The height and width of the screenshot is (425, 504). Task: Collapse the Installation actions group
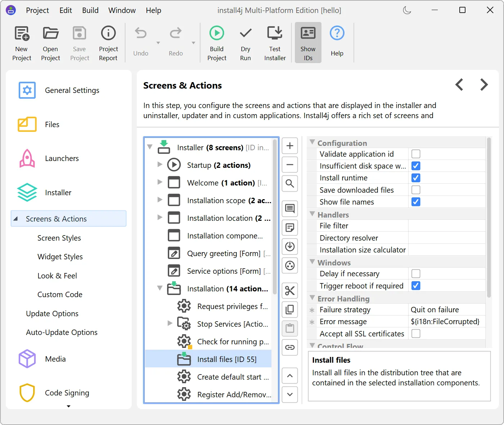[x=160, y=288]
